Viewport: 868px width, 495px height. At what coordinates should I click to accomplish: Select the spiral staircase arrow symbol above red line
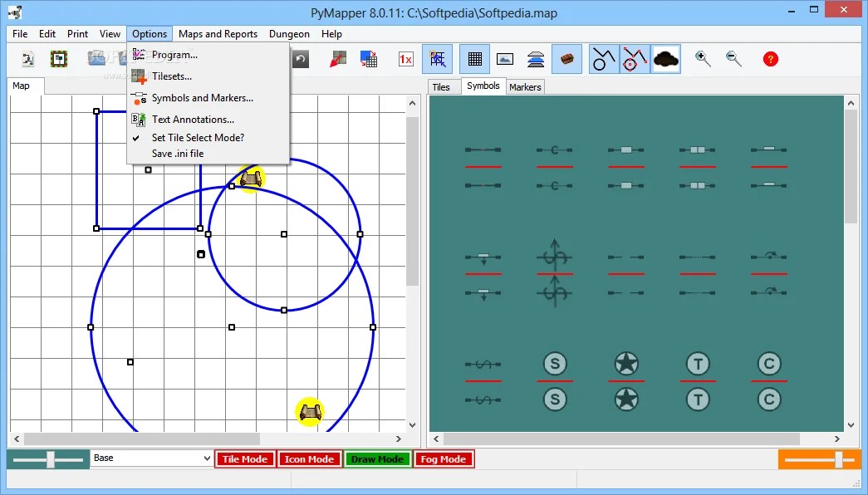point(554,255)
